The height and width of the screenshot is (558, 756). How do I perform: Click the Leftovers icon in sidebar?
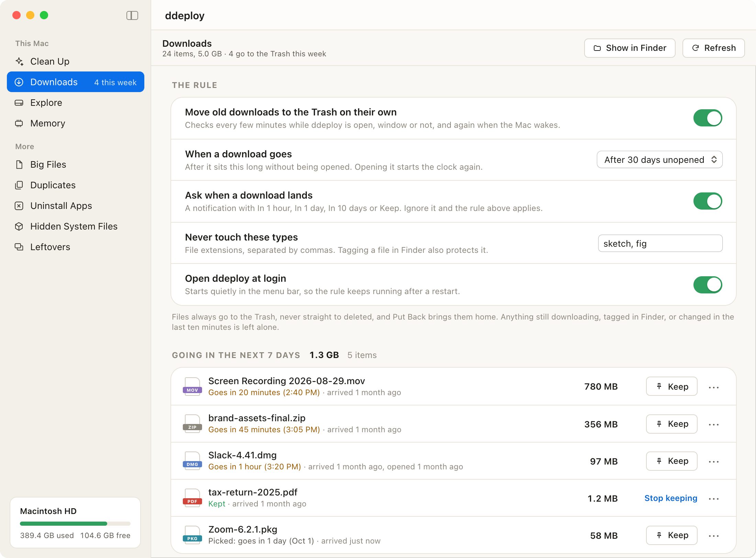click(19, 247)
